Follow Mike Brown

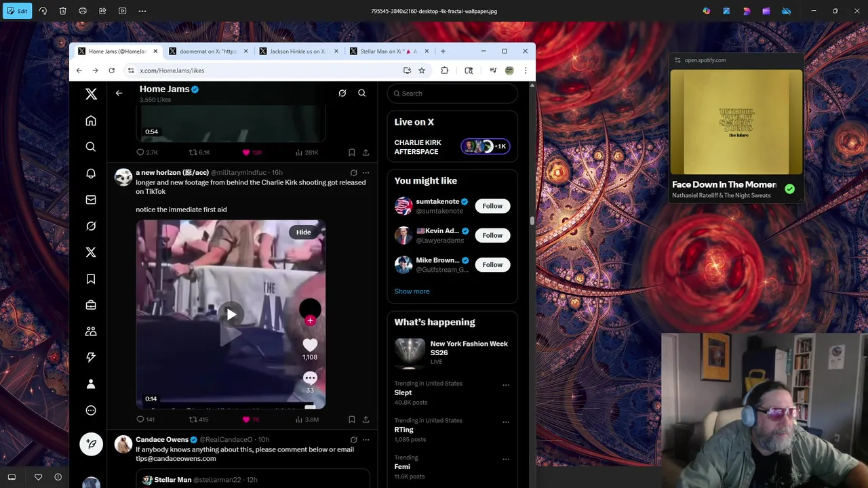(492, 265)
